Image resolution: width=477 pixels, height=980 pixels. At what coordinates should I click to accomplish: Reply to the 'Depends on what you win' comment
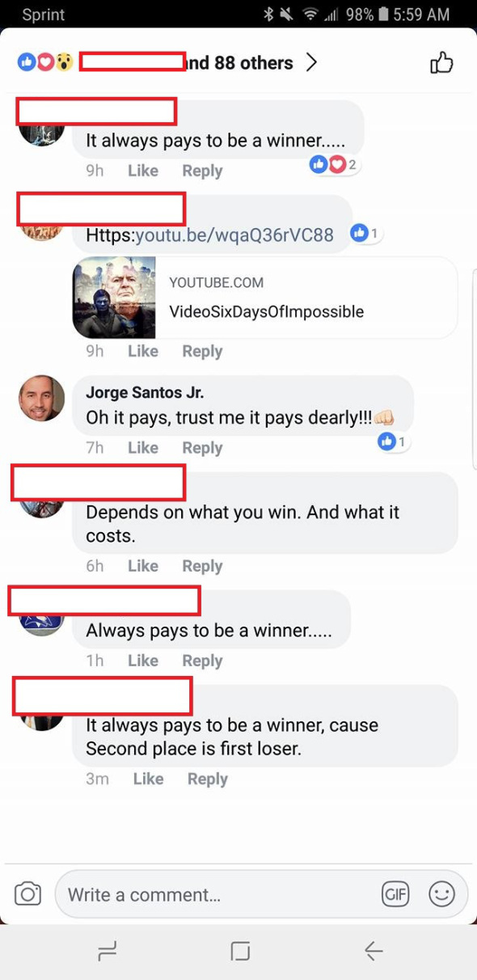202,566
